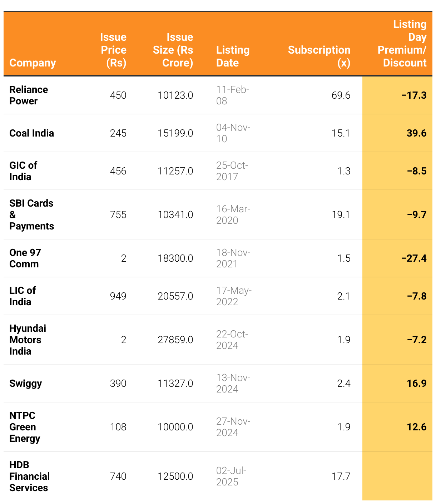Click Reliance Power's 69.6 subscription value
The image size is (436, 504).
pyautogui.click(x=341, y=95)
